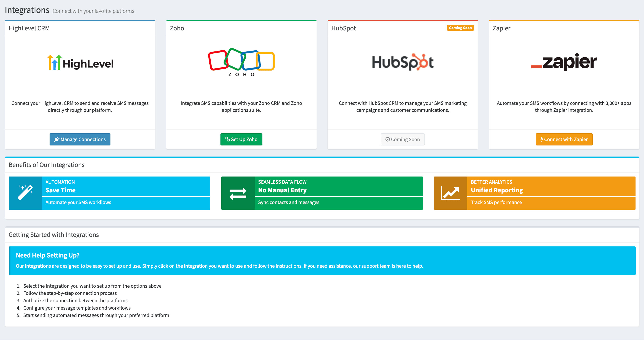The image size is (644, 340).
Task: Click the HubSpot logo
Action: click(x=402, y=62)
